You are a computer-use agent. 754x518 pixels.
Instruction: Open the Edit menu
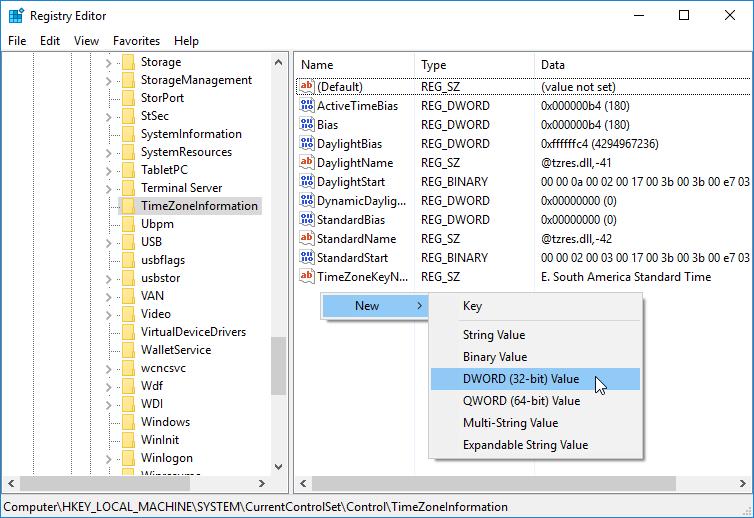coord(50,41)
